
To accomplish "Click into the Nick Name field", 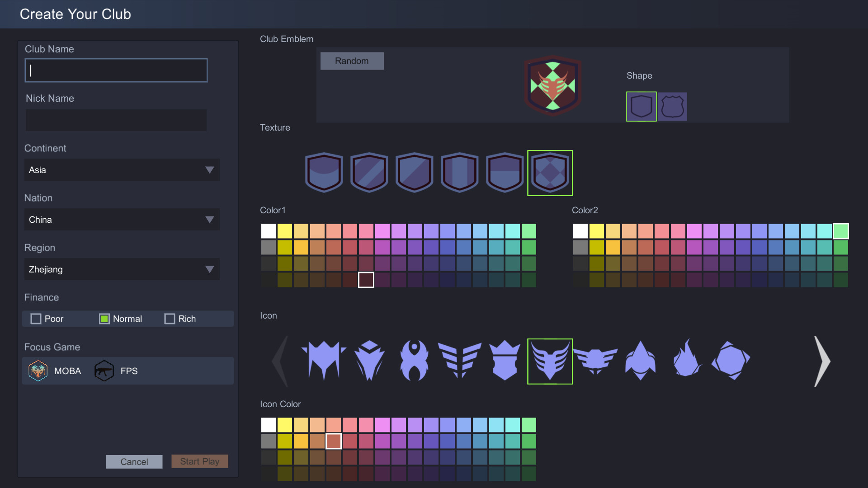I will click(x=116, y=120).
